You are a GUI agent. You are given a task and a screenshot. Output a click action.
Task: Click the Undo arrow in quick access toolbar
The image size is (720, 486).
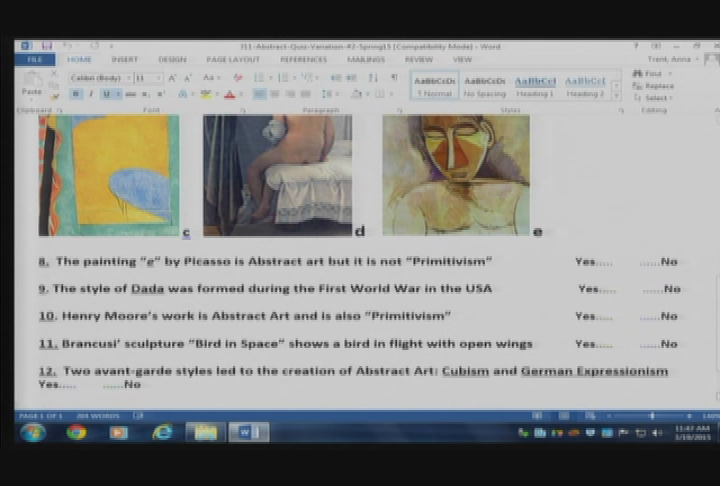coord(68,46)
